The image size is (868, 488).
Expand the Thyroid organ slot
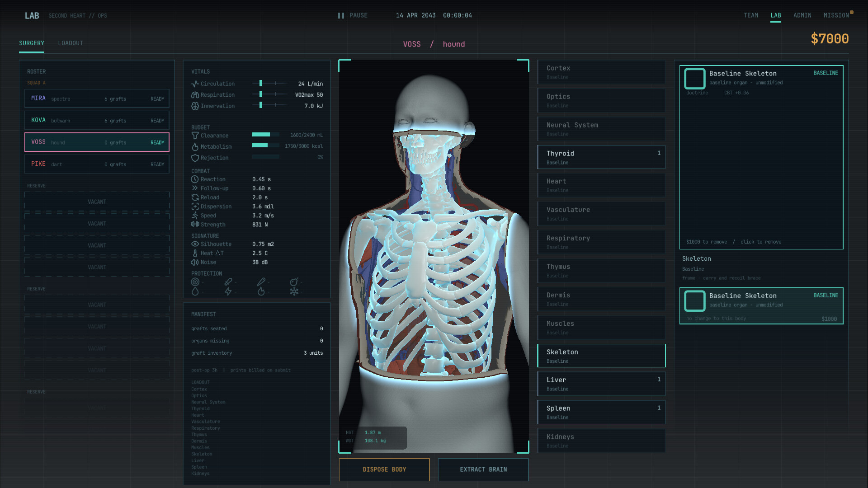tap(601, 157)
